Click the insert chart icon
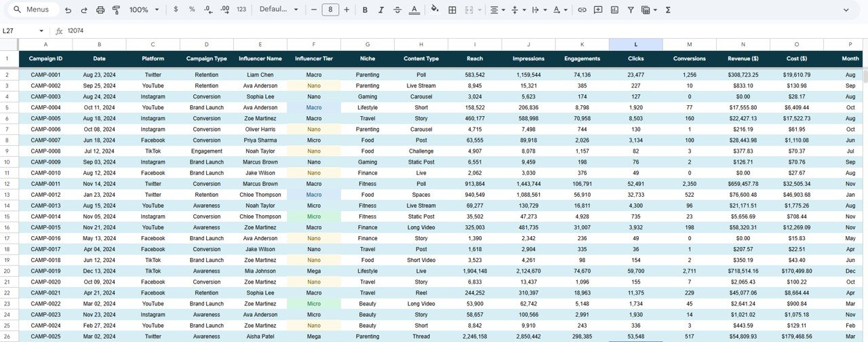Image resolution: width=868 pixels, height=342 pixels. click(614, 10)
